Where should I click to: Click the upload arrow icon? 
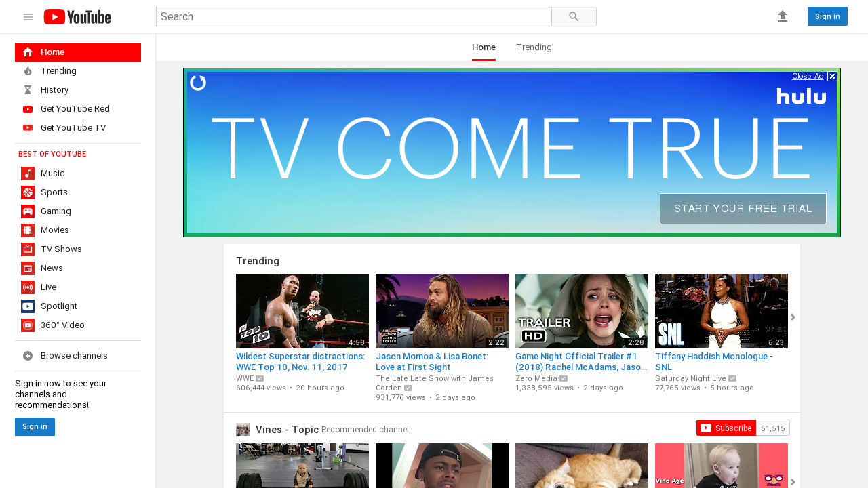pyautogui.click(x=783, y=16)
